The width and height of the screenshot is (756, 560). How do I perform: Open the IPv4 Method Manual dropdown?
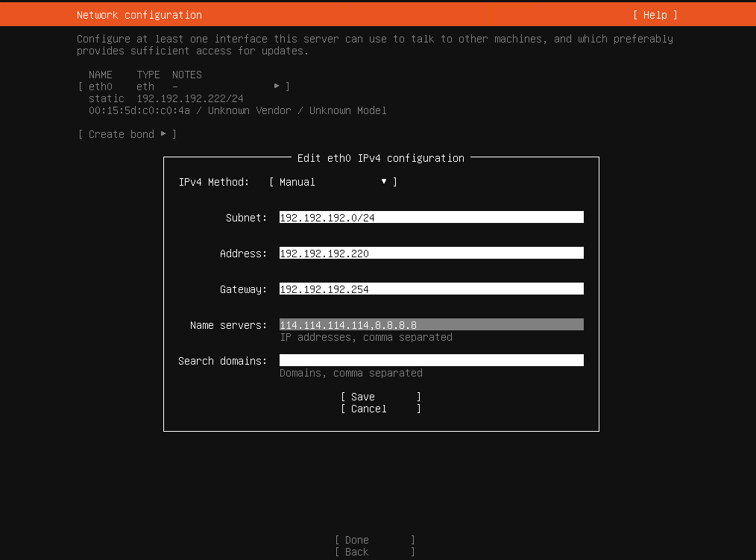coord(333,182)
